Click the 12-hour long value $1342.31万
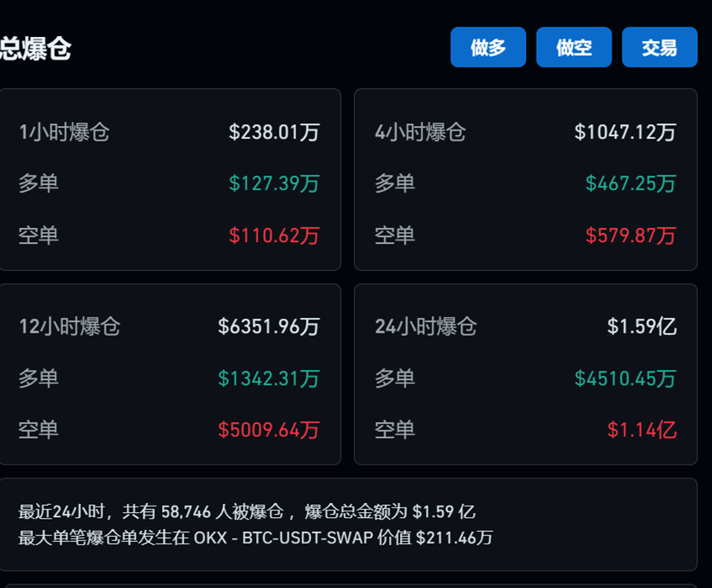 (x=268, y=378)
